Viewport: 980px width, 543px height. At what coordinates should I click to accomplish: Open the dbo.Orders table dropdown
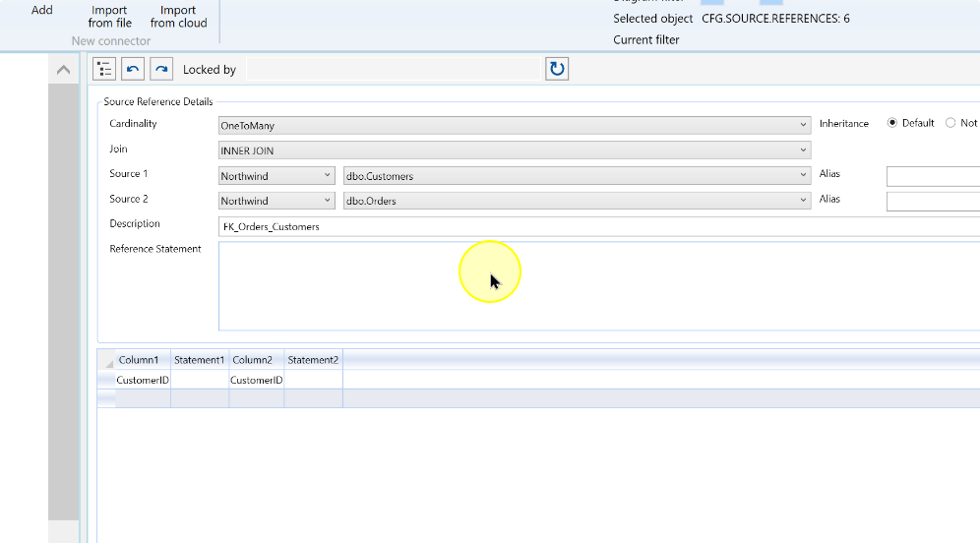[577, 201]
